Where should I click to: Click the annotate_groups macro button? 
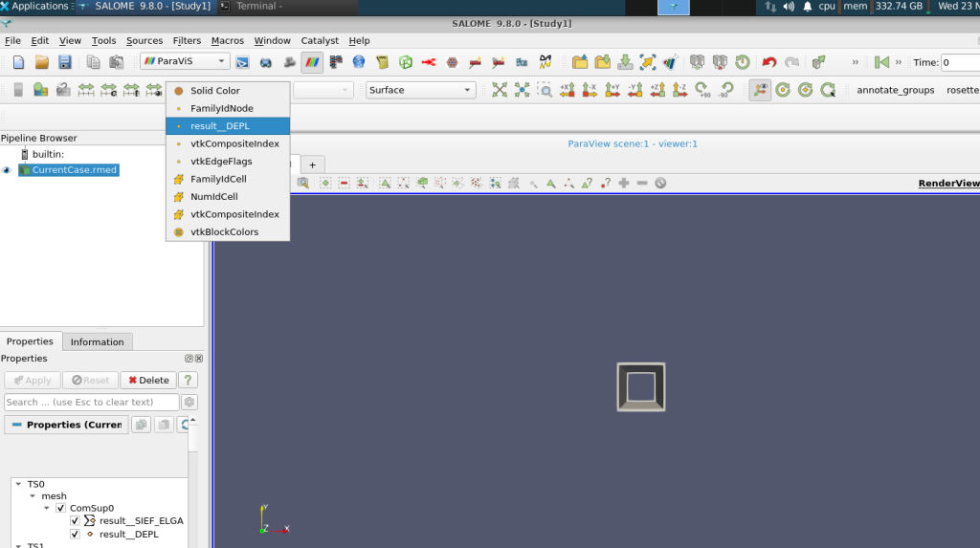pos(896,90)
